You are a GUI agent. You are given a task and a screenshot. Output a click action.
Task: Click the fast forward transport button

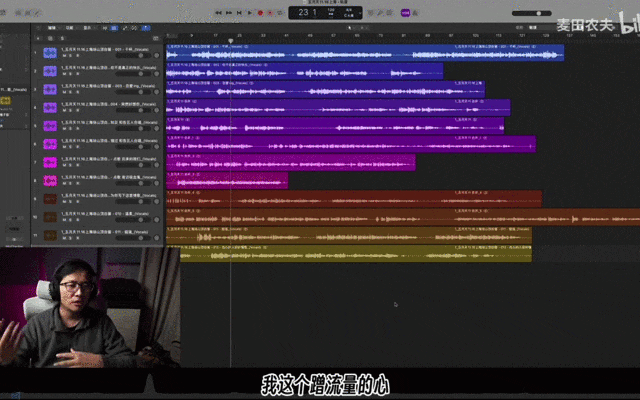point(229,13)
